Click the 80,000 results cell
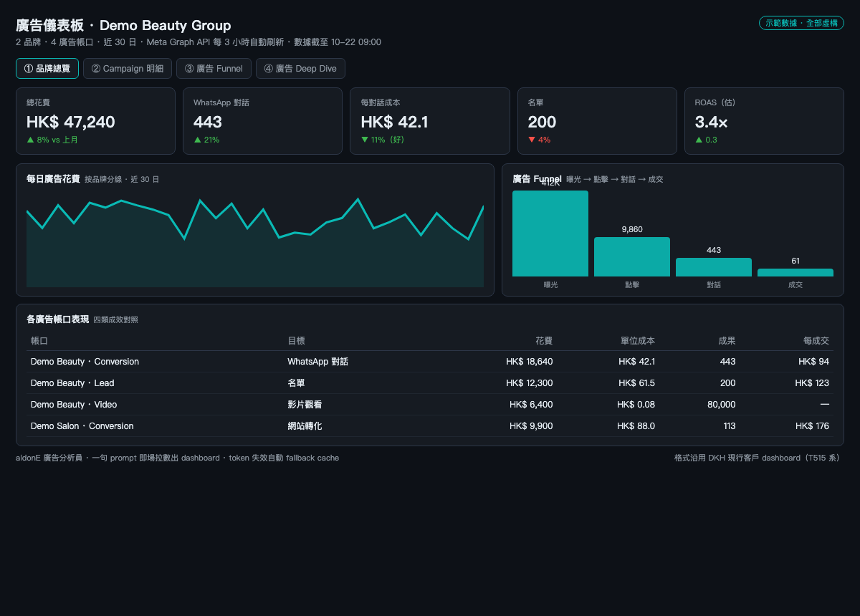This screenshot has height=616, width=860. [x=721, y=405]
